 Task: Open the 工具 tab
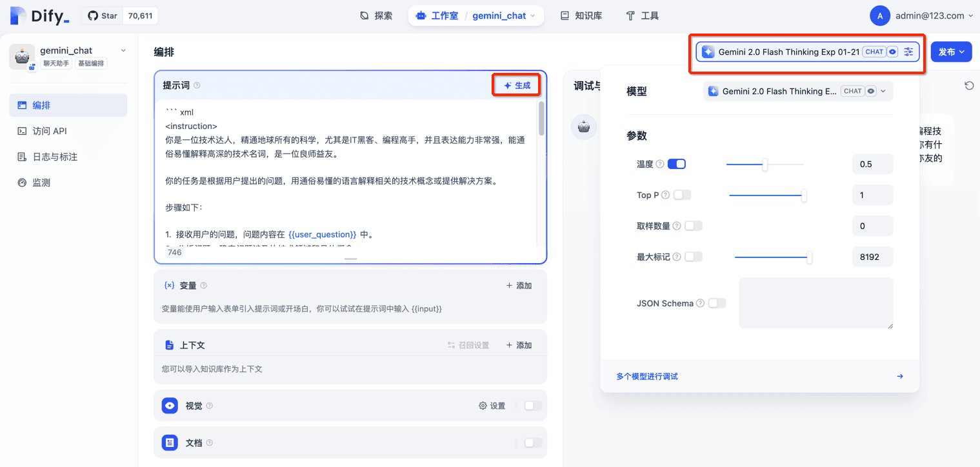click(x=643, y=16)
